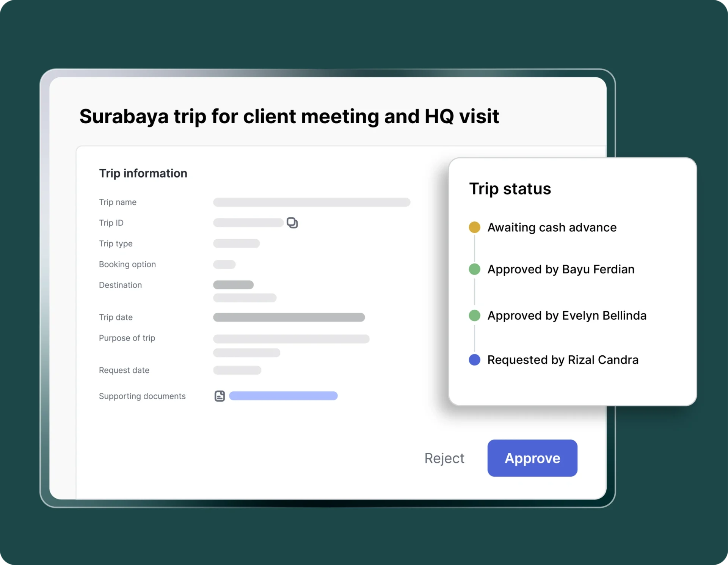Click the Trip date value bar

click(x=289, y=317)
